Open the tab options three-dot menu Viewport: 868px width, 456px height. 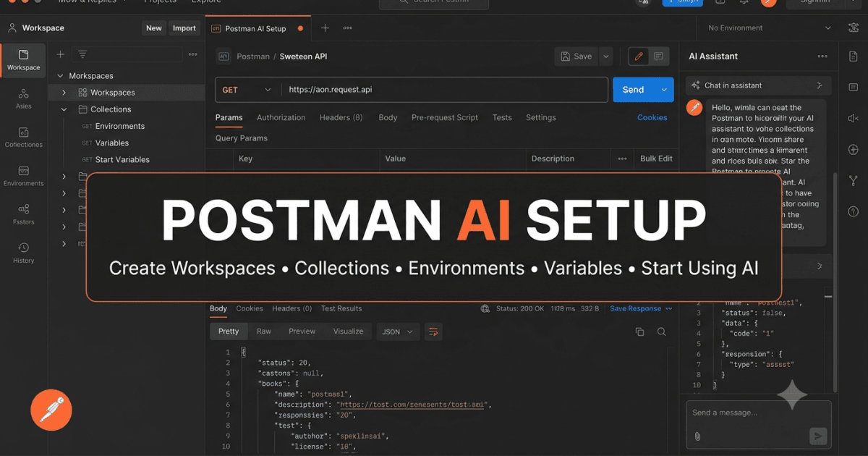[348, 28]
